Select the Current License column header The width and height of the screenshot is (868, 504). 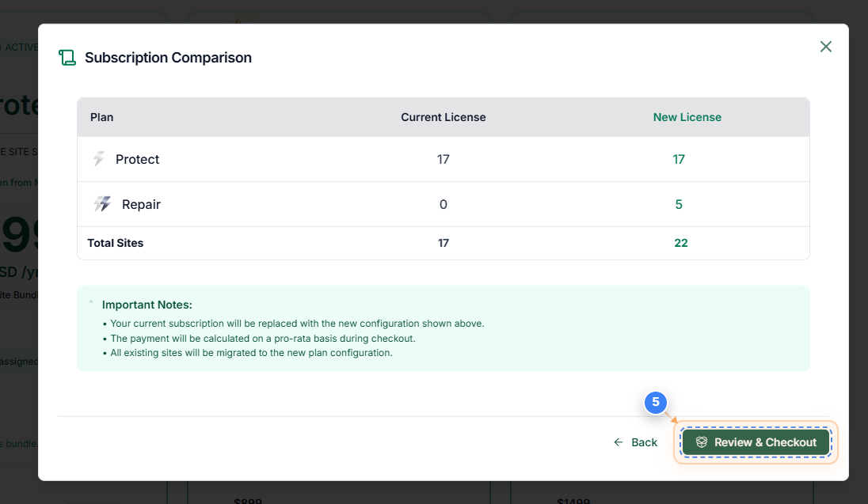coord(443,116)
